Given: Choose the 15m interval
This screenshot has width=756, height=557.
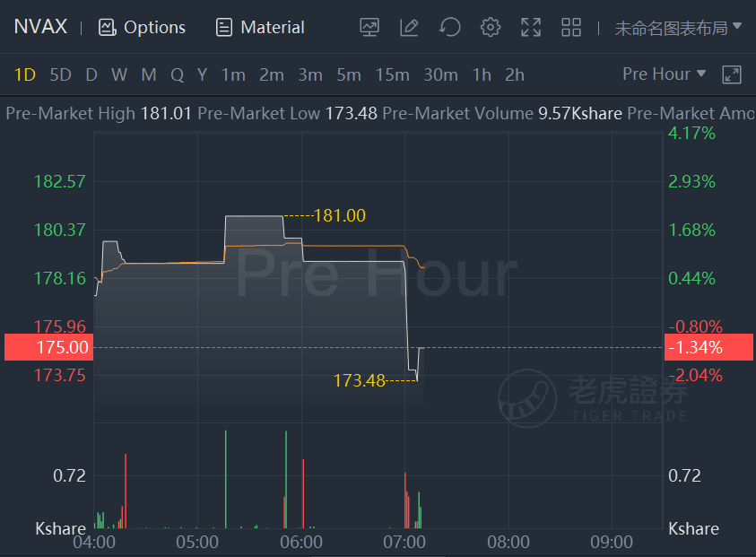Looking at the screenshot, I should point(392,74).
